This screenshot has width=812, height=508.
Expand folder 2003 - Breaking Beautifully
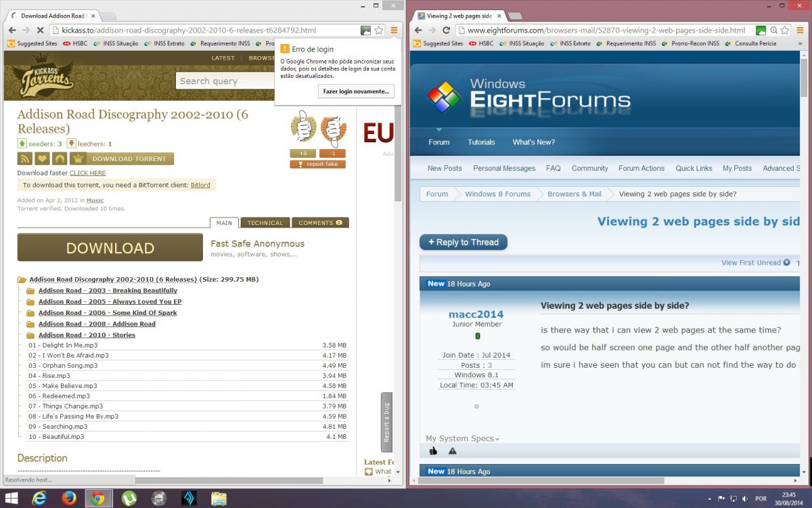30,291
